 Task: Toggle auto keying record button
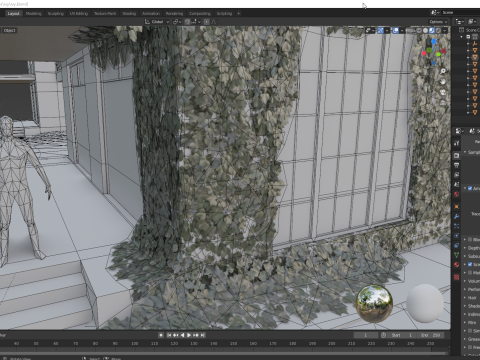[161, 335]
